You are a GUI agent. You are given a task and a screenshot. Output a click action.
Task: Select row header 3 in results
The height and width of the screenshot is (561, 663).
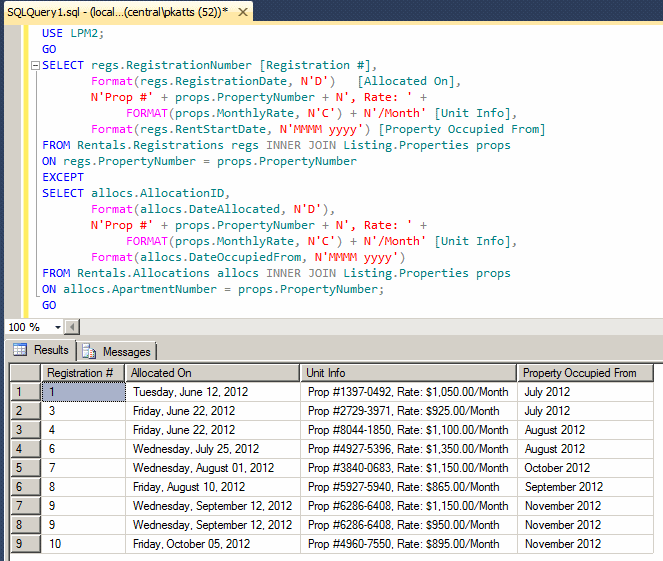[x=25, y=430]
